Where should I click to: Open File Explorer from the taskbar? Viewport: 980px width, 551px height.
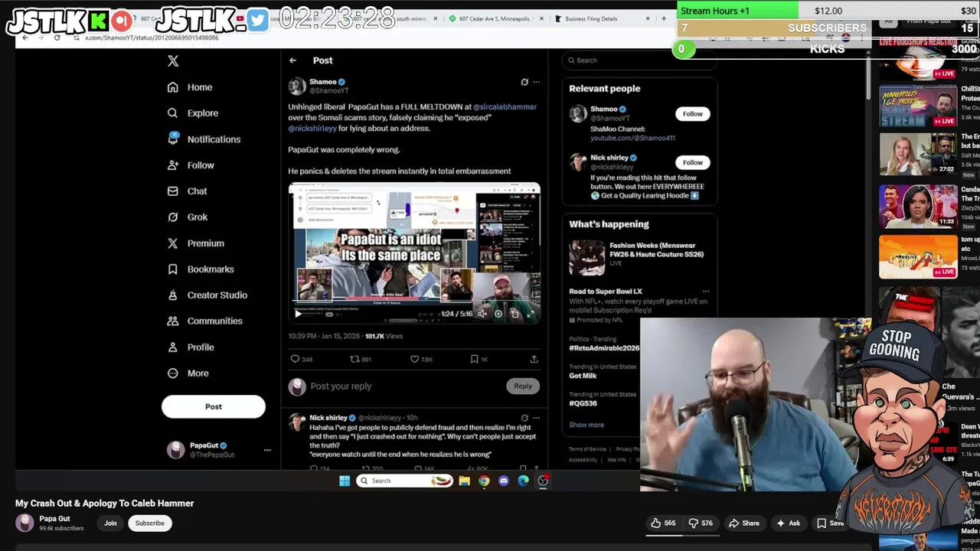464,481
